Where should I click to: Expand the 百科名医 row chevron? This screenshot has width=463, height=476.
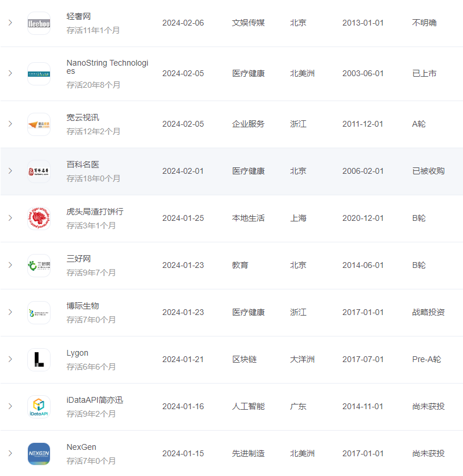[10, 171]
